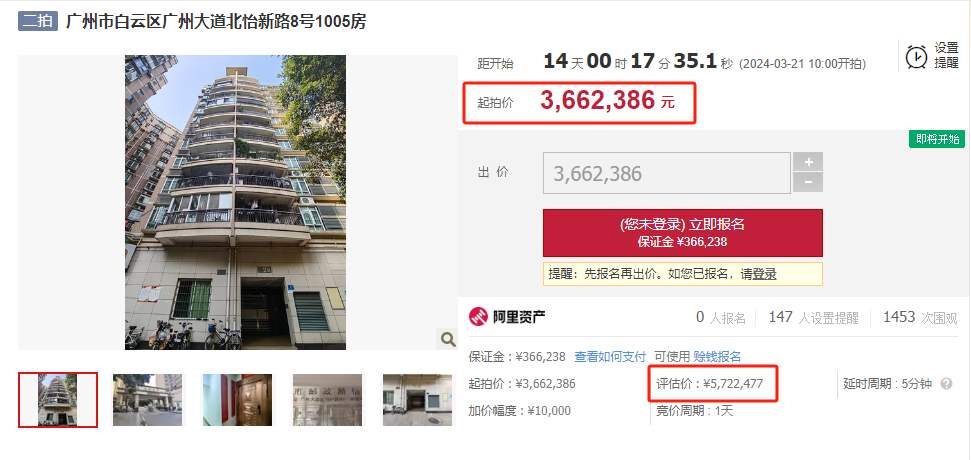
Task: Open the 赊钱报名 link
Action: 717,357
